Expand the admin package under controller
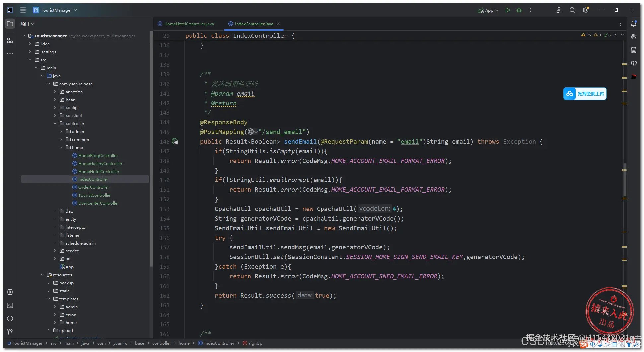 coord(61,131)
